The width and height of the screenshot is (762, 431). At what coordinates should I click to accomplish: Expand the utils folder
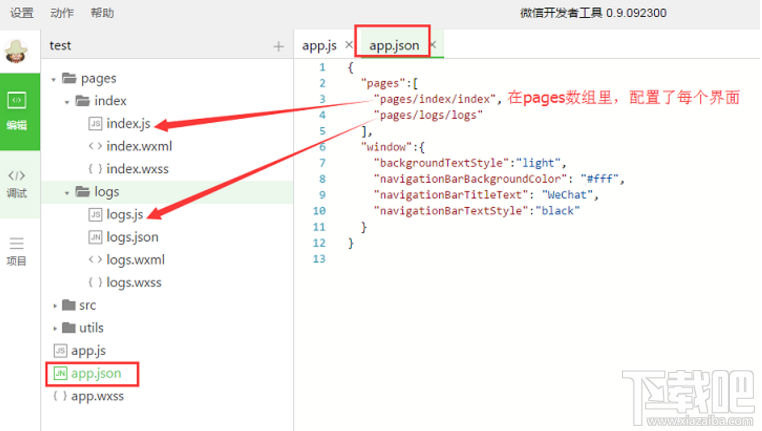(x=55, y=328)
